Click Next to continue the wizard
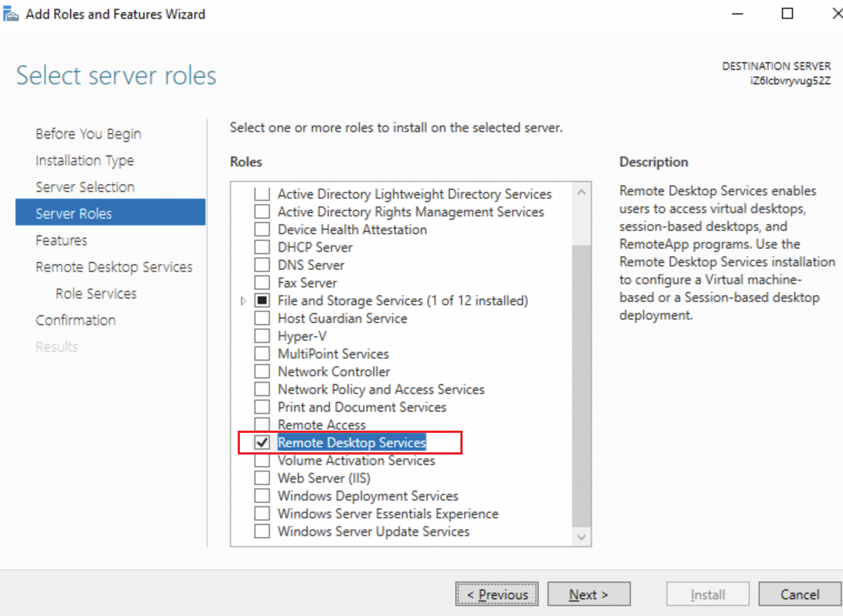Viewport: 843px width, 616px height. pos(589,594)
